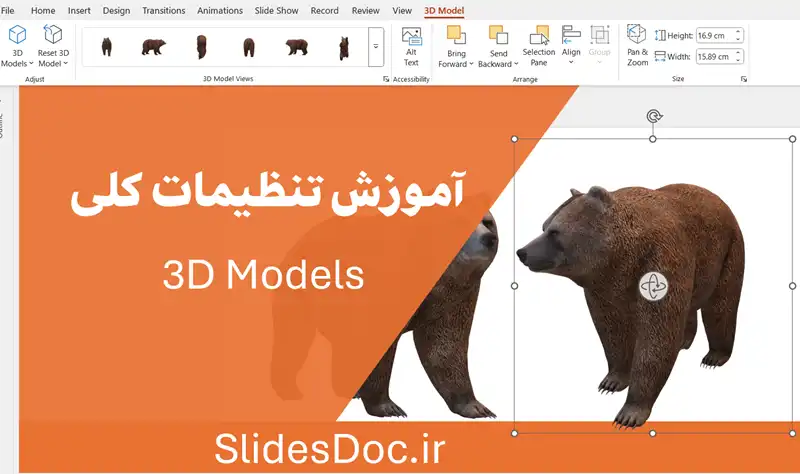Viewport: 800px width, 474px height.
Task: Expand the 3D Models dropdown arrow
Action: point(31,64)
